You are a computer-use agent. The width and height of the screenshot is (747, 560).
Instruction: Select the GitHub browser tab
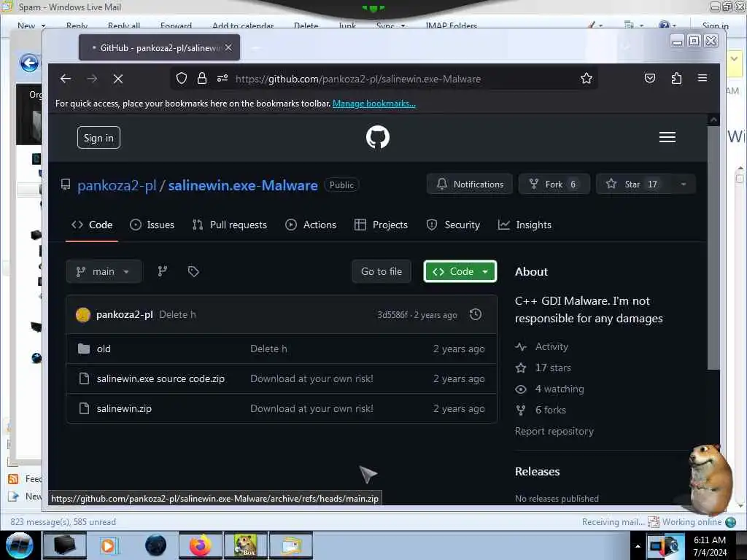coord(159,47)
